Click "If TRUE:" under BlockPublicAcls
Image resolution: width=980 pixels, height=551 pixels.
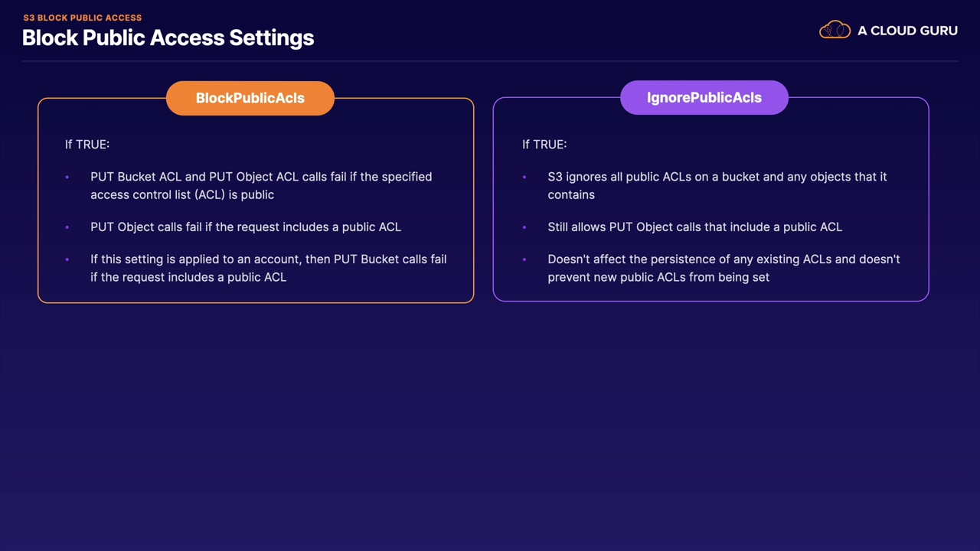87,144
